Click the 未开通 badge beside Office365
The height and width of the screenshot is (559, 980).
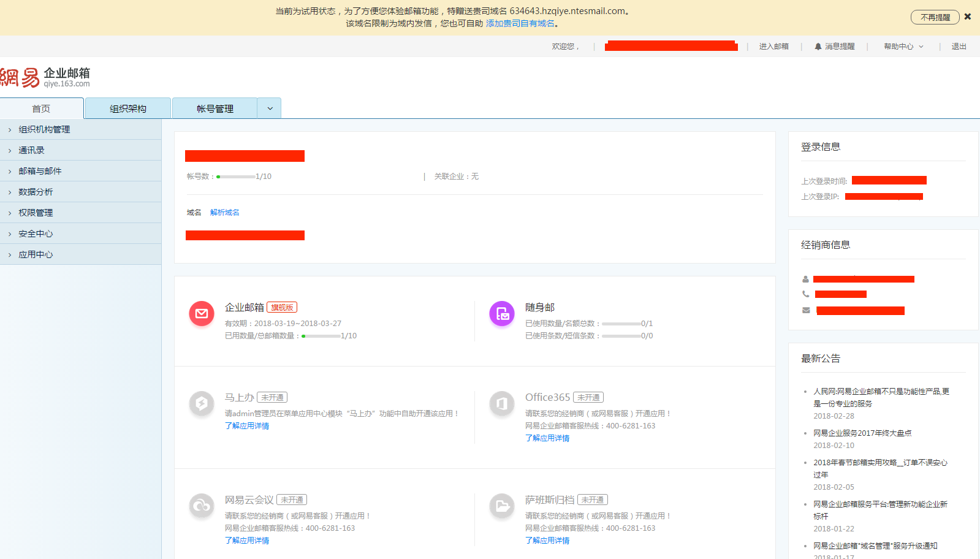tap(588, 398)
